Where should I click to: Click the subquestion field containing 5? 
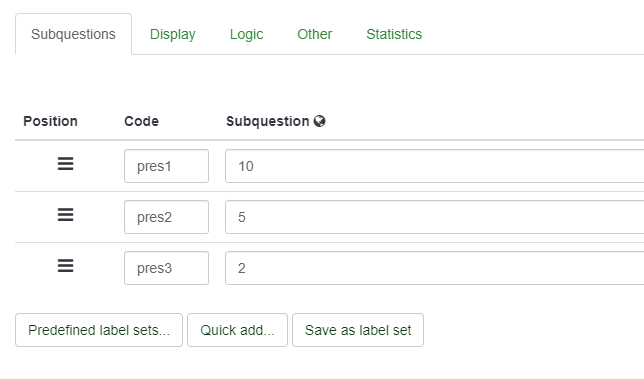(435, 217)
